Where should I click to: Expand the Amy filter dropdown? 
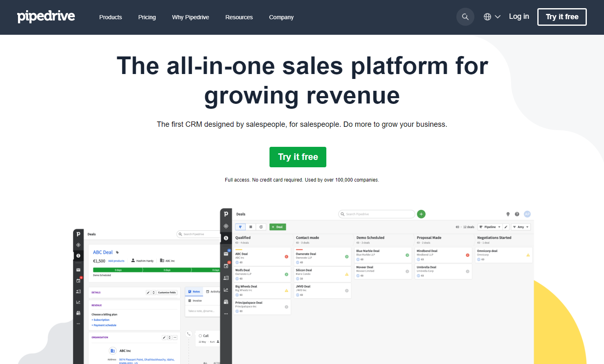tap(521, 227)
